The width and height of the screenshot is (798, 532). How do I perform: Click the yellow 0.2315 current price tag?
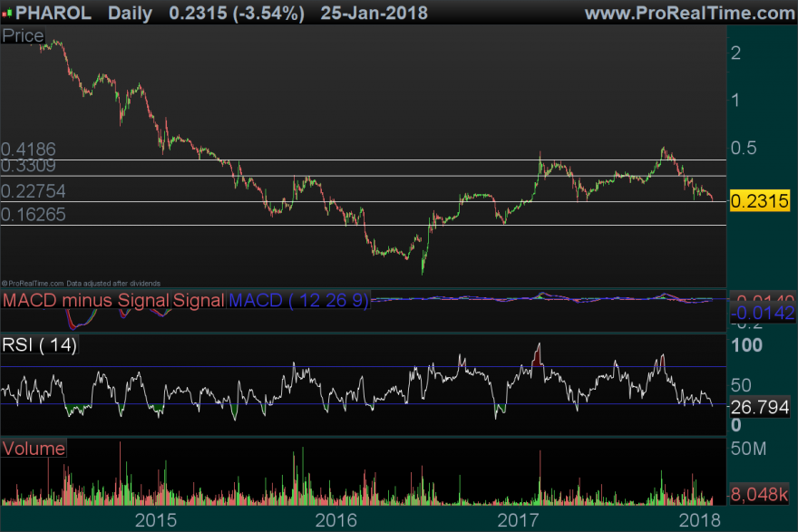pyautogui.click(x=760, y=201)
